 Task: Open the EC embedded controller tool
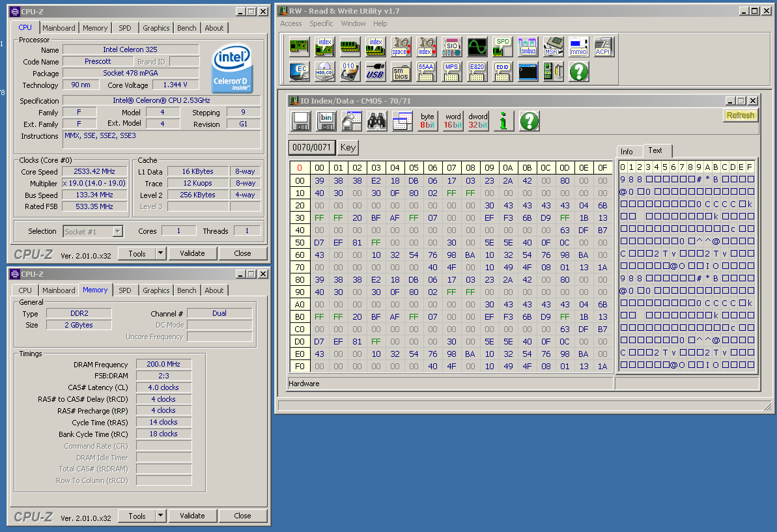pos(300,72)
